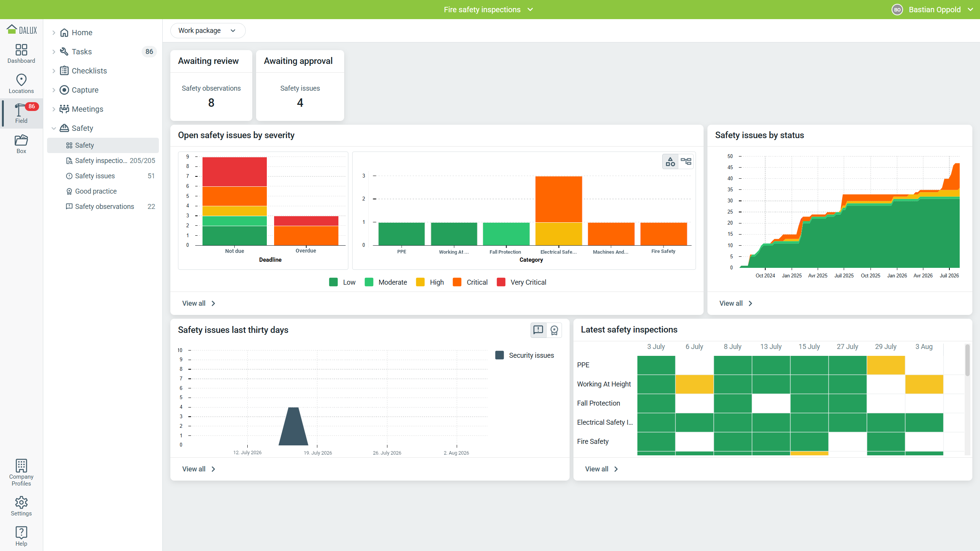
Task: Open the Dashboard module
Action: [21, 53]
